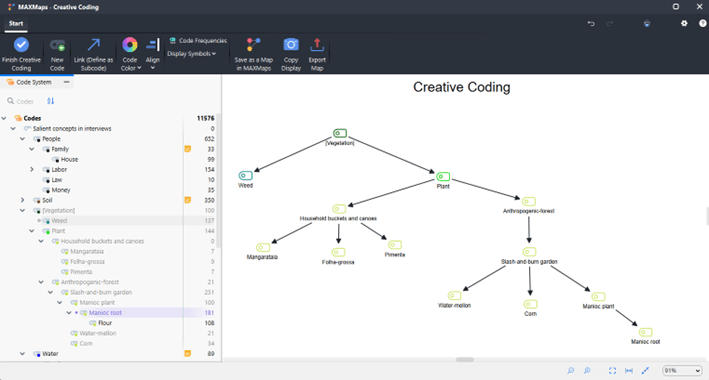Toggle Code Frequencies display

(198, 41)
